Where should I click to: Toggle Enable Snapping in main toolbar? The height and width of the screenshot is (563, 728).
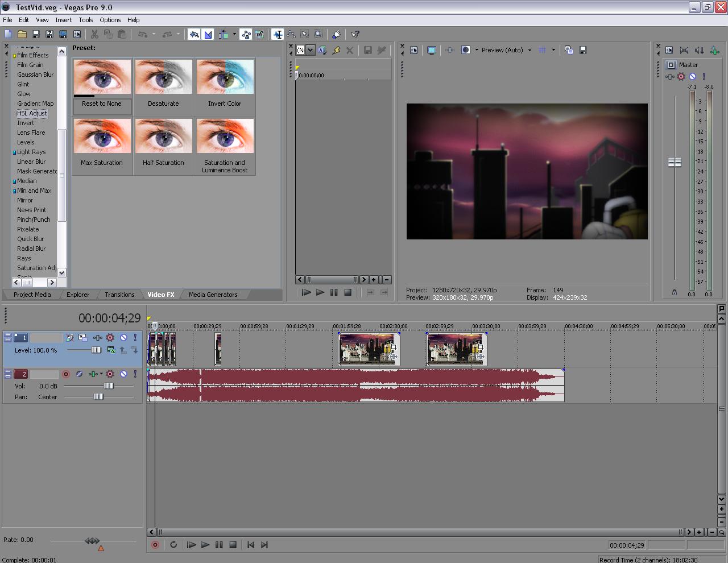pos(195,34)
